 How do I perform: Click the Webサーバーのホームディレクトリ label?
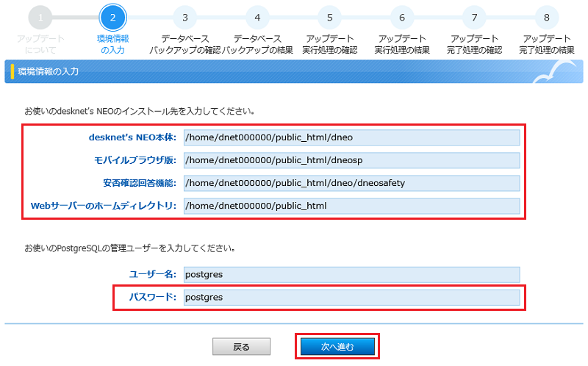[104, 206]
